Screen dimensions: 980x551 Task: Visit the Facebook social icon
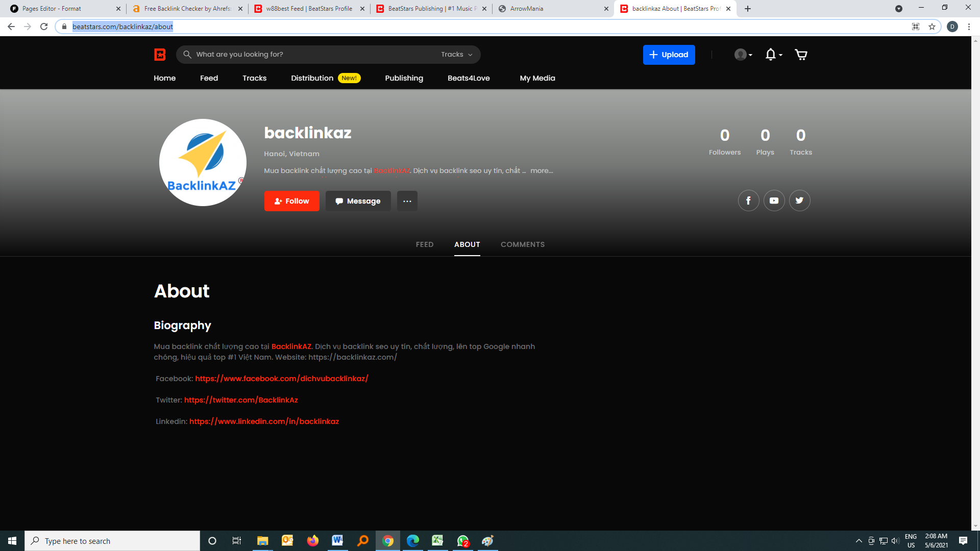pos(748,201)
